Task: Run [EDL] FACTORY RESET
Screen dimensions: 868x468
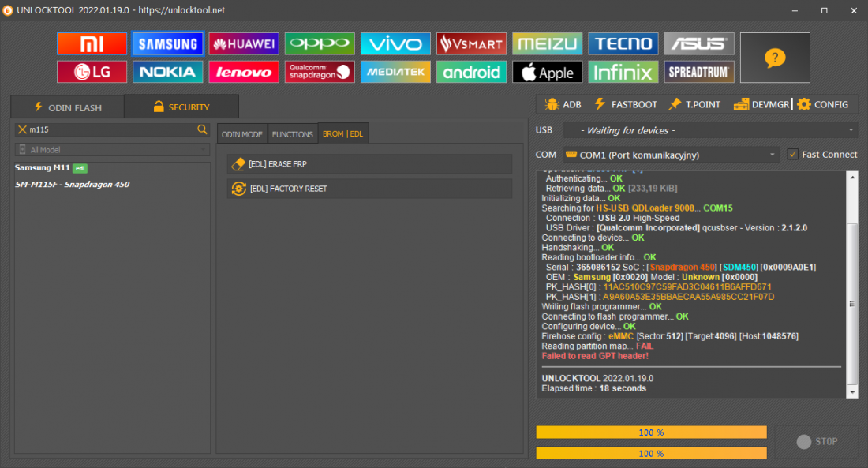Action: [369, 189]
